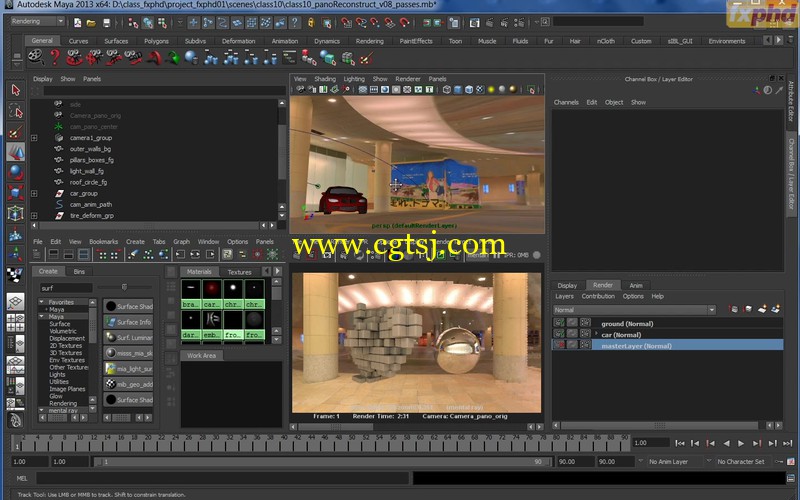The height and width of the screenshot is (500, 800).
Task: Toggle renderable flag on masterLayer
Action: coord(560,345)
